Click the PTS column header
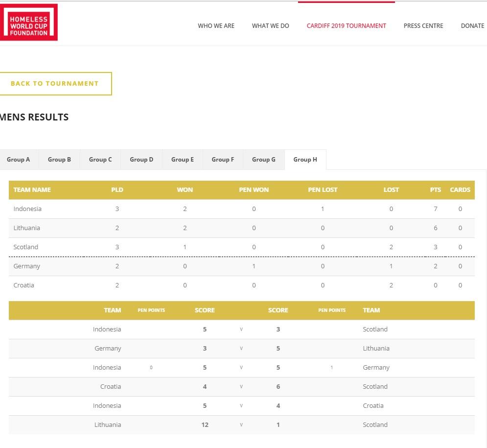Image resolution: width=487 pixels, height=448 pixels. pyautogui.click(x=435, y=190)
